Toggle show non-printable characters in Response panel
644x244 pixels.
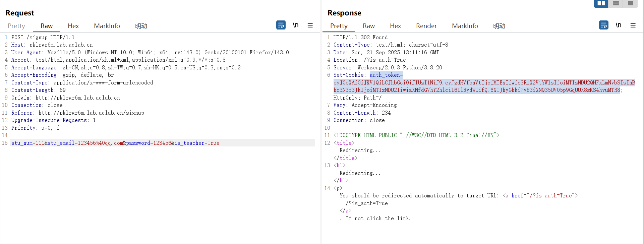click(619, 25)
